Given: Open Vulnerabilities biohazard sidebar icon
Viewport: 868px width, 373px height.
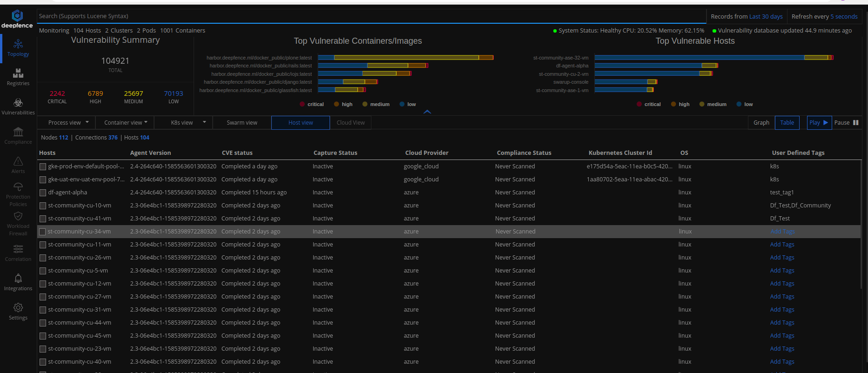Looking at the screenshot, I should 18,103.
